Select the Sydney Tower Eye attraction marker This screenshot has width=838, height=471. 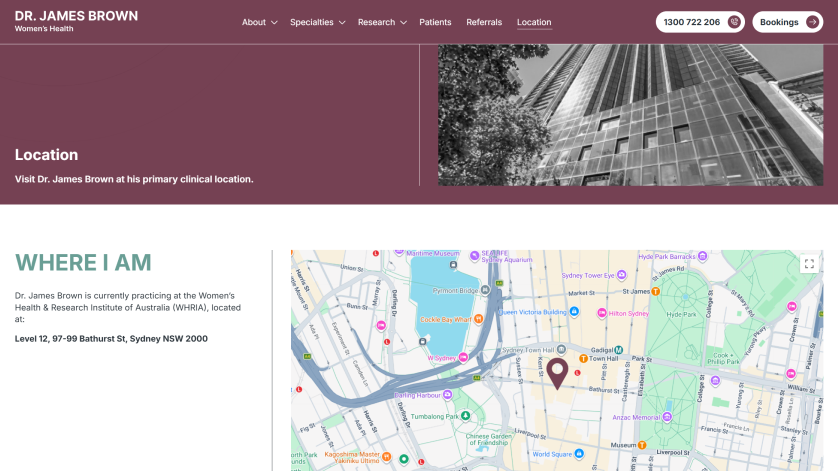tap(621, 275)
